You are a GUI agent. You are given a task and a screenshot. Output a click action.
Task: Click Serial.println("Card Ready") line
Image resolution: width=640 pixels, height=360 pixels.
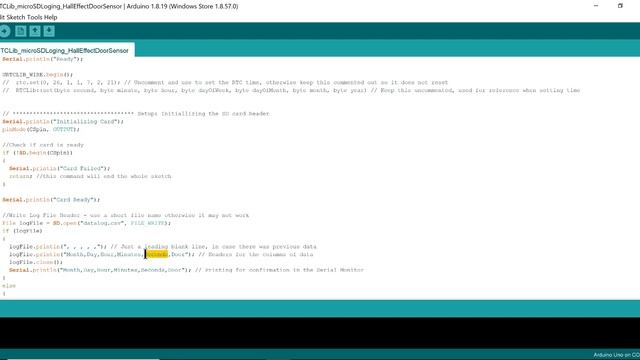(51, 200)
